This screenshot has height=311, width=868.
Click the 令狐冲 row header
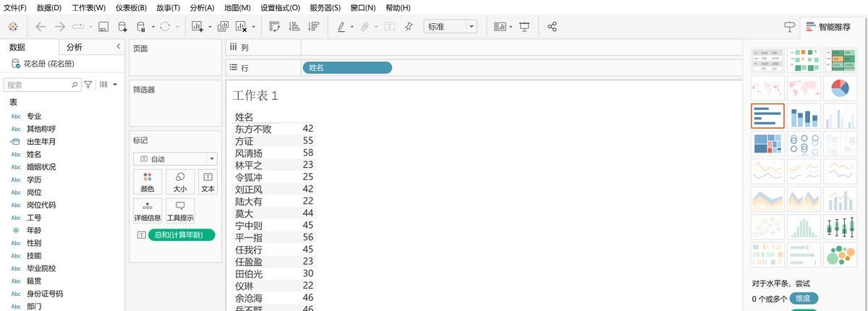point(249,177)
